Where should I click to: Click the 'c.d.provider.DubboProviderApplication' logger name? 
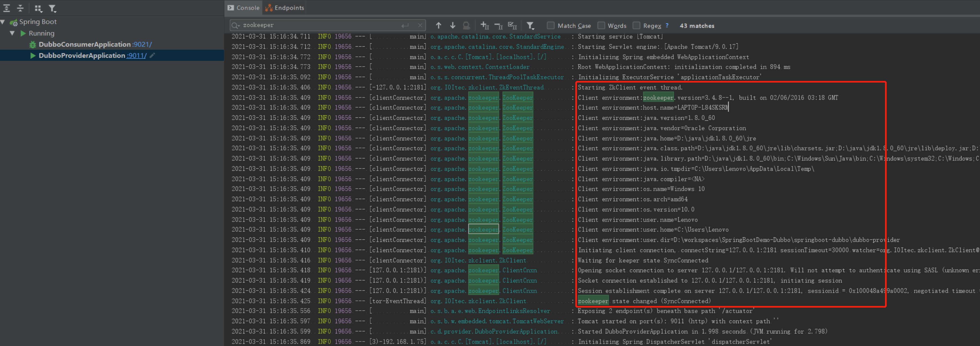(494, 331)
